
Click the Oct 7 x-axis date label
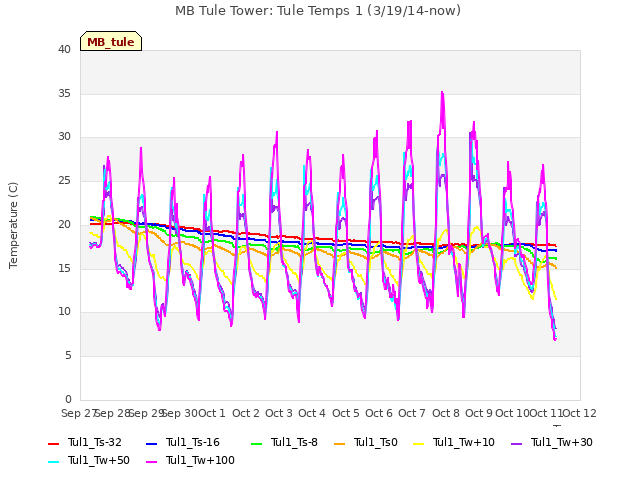click(412, 413)
